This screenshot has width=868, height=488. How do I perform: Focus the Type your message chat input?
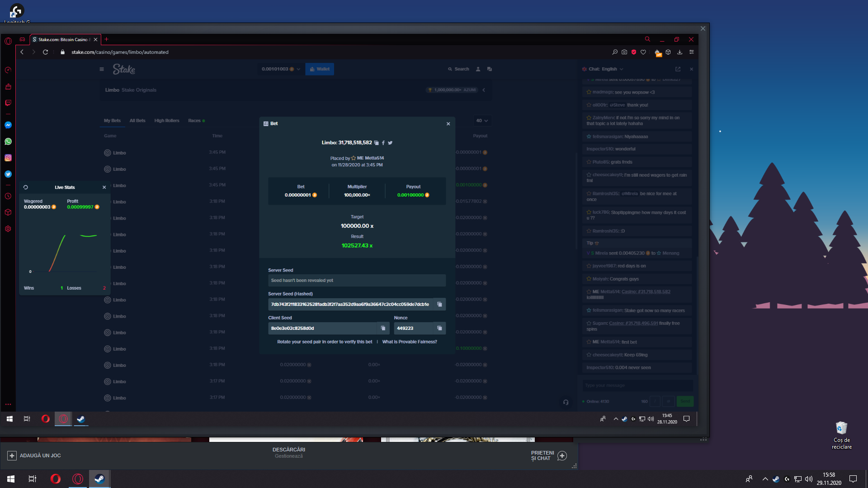point(637,385)
